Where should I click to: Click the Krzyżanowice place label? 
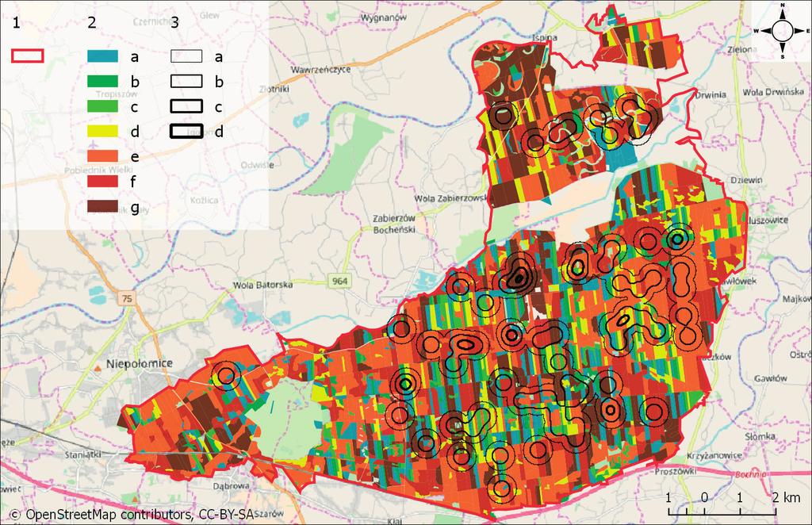pyautogui.click(x=714, y=456)
